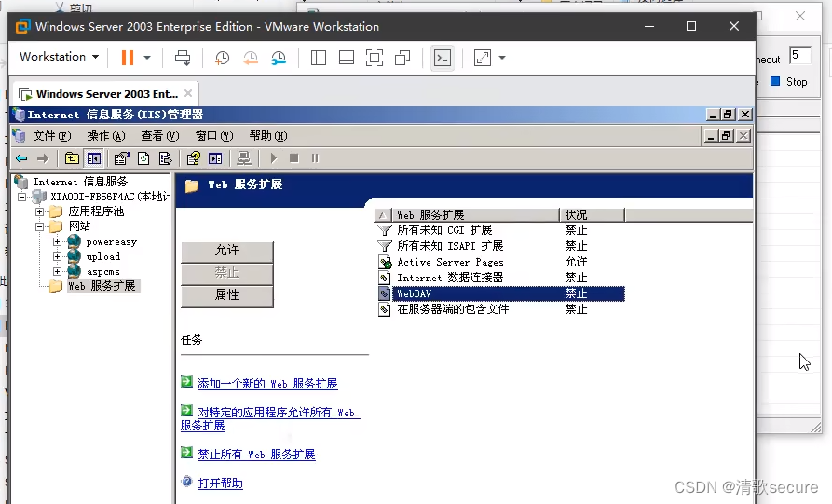Screen dimensions: 832x504
Task: Toggle the VMware thumbnail bar view
Action: coord(347,58)
